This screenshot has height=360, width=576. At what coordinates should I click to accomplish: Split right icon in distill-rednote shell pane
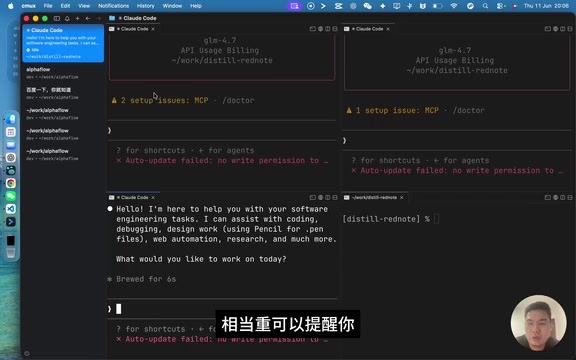(x=563, y=197)
